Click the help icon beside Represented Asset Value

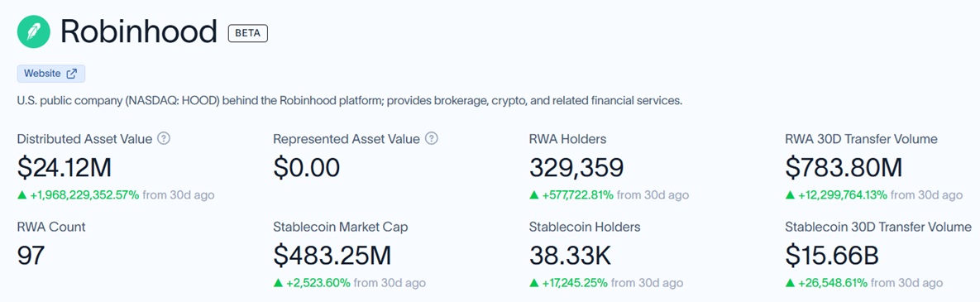(431, 139)
